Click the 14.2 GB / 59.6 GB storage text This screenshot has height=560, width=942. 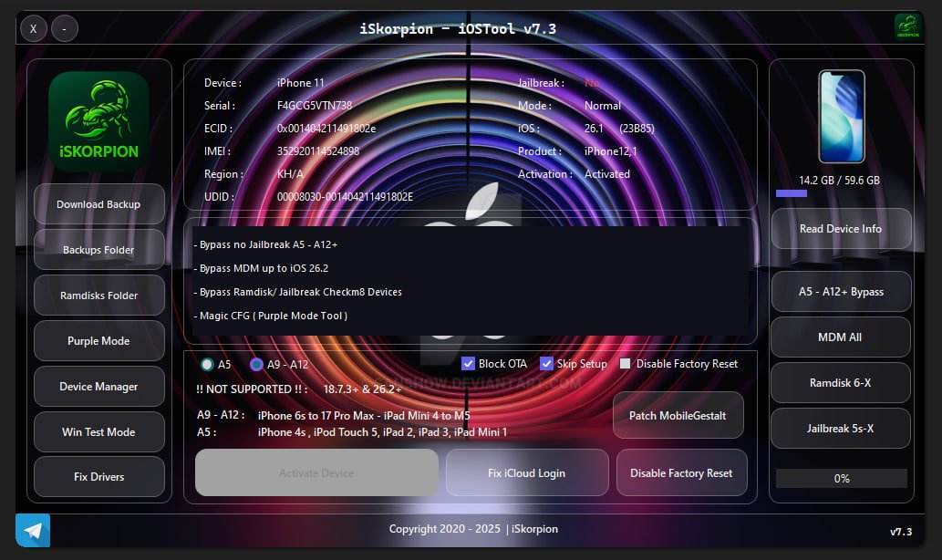[x=839, y=181]
